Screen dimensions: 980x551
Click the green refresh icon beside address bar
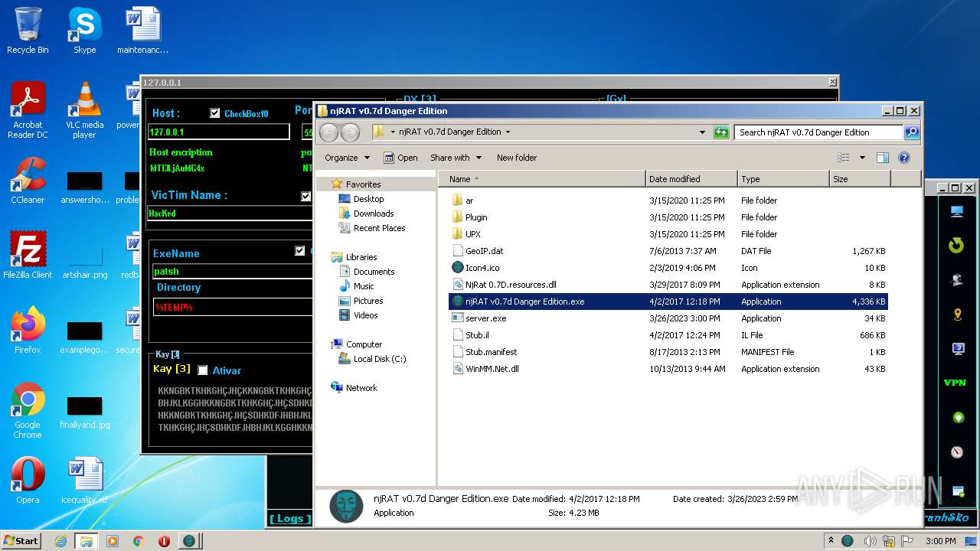tap(720, 132)
